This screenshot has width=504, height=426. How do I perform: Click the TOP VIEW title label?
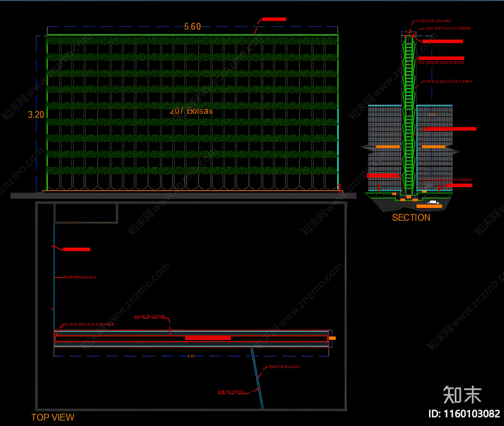[53, 417]
